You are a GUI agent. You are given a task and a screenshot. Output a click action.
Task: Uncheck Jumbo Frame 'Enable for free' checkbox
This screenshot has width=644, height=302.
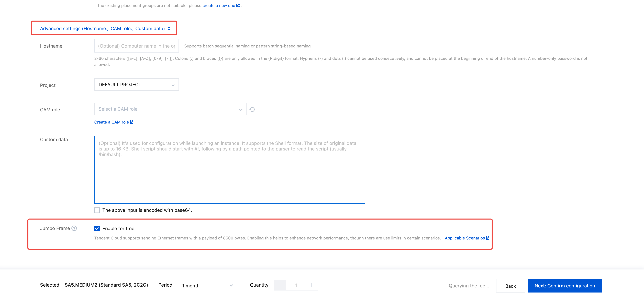coord(97,228)
